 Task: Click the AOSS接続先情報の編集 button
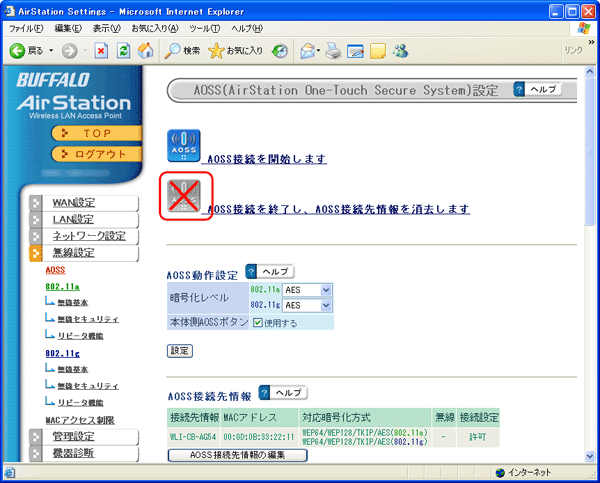tap(237, 456)
